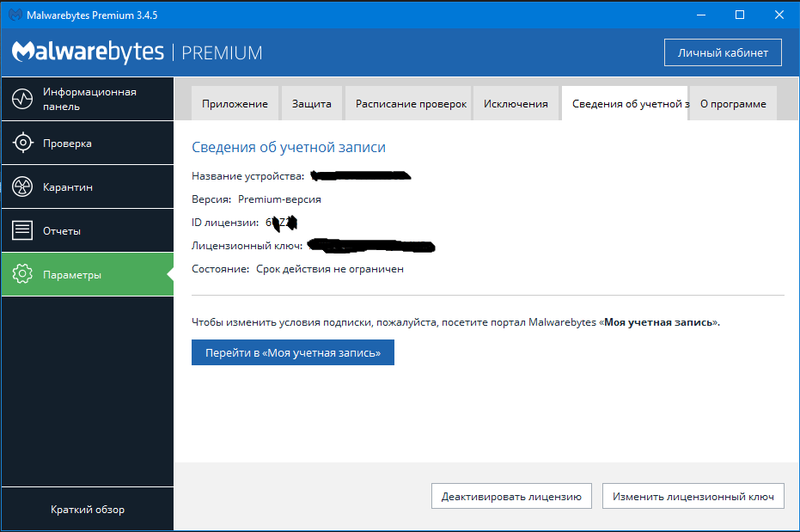Click Перейти в «Моя учетная запись» button
Image resolution: width=800 pixels, height=532 pixels.
tap(293, 352)
